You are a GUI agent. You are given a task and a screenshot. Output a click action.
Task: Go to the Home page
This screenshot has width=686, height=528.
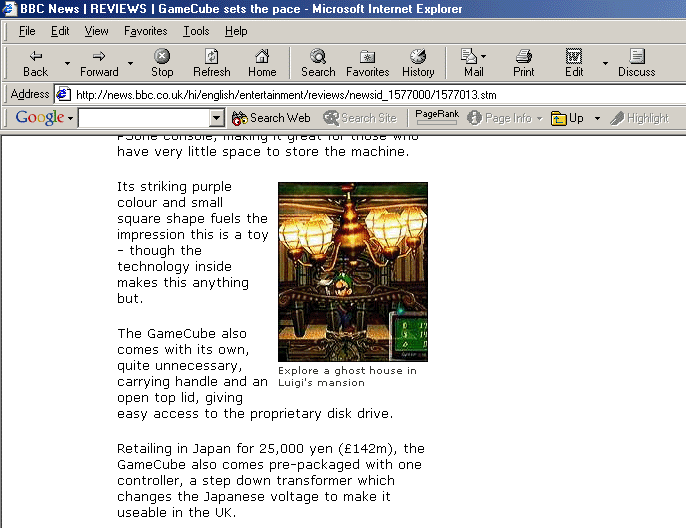pyautogui.click(x=262, y=63)
